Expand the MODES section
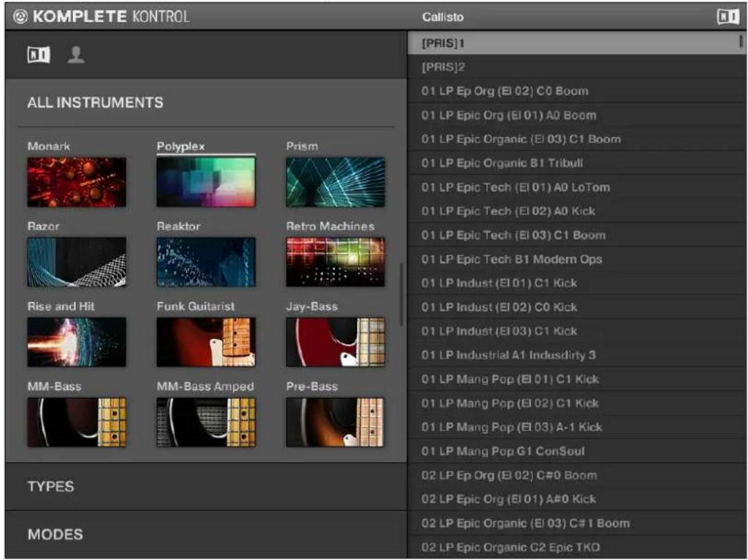 pyautogui.click(x=205, y=534)
